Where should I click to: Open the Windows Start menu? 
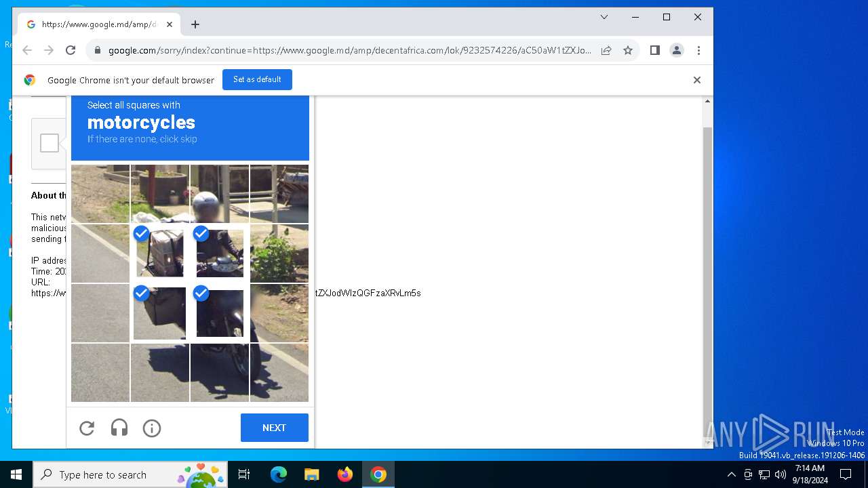click(x=16, y=474)
